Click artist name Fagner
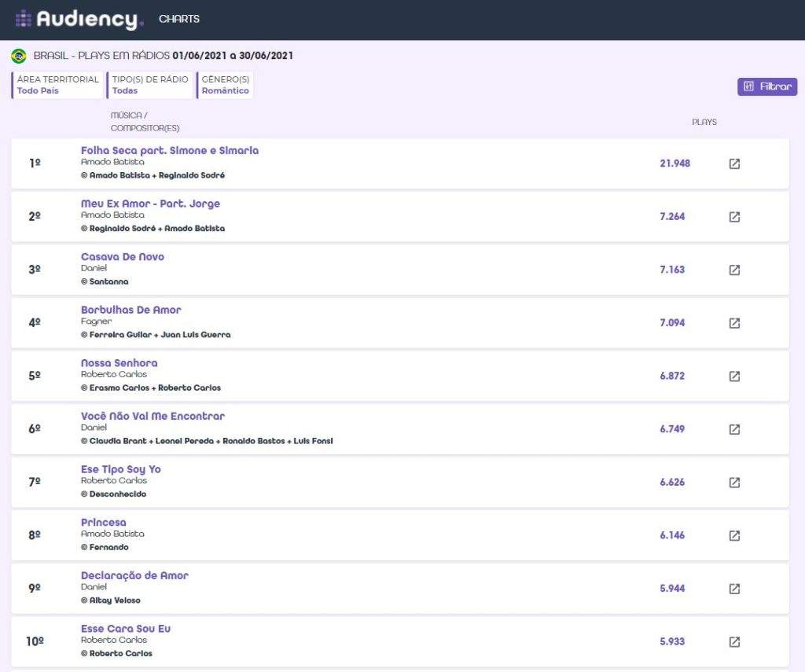 (96, 321)
